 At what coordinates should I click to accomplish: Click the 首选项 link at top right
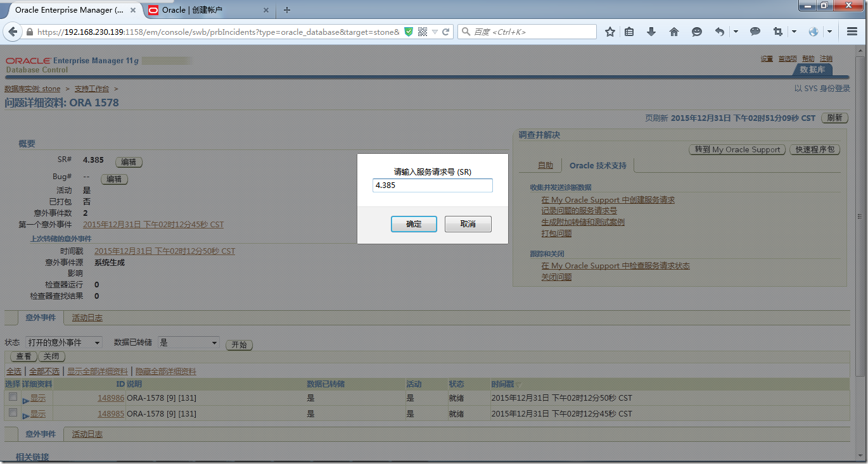click(x=788, y=59)
